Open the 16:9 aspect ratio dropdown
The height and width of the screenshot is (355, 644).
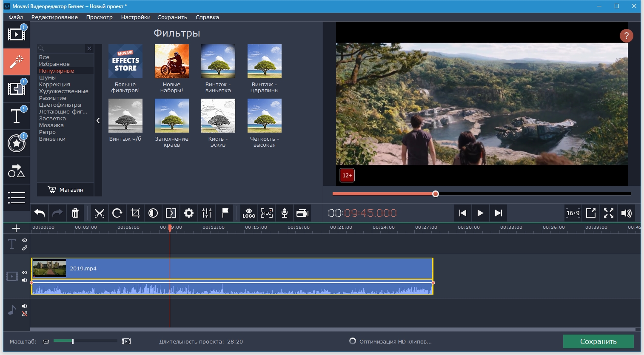573,213
